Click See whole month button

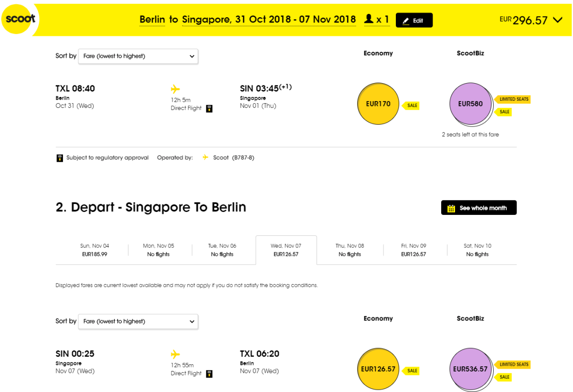[478, 208]
